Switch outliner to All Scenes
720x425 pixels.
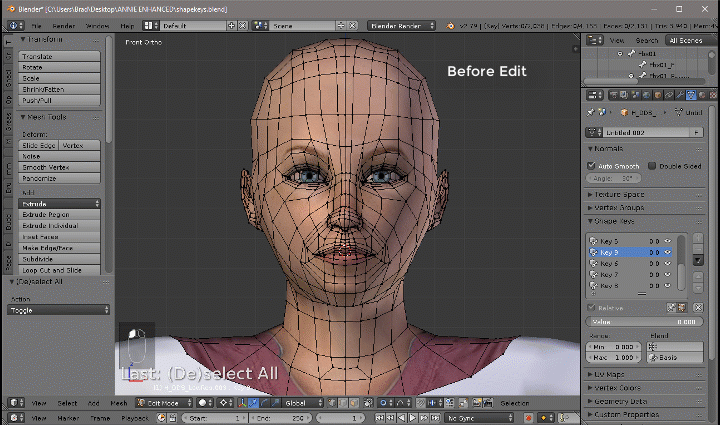pos(686,40)
